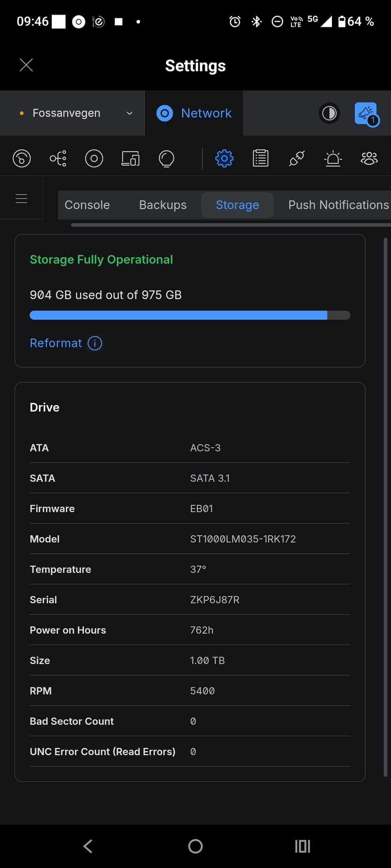Screen dimensions: 391x868
Task: Open the plug integrations icon
Action: click(297, 158)
